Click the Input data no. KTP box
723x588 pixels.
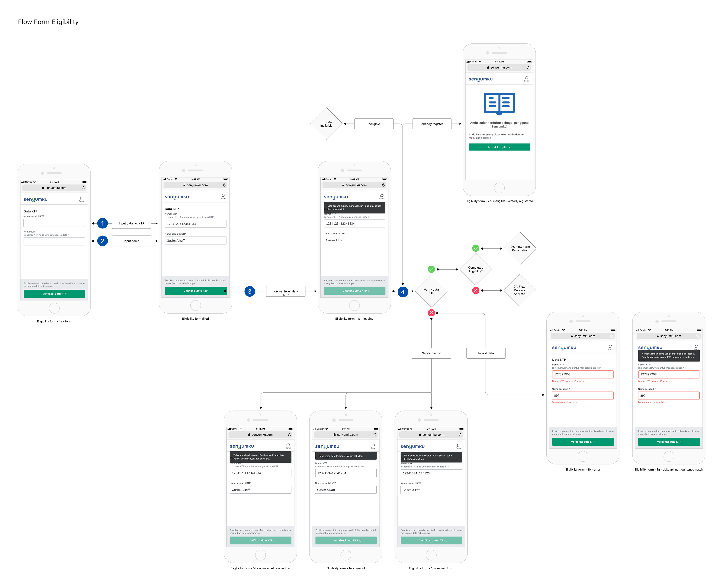point(131,223)
